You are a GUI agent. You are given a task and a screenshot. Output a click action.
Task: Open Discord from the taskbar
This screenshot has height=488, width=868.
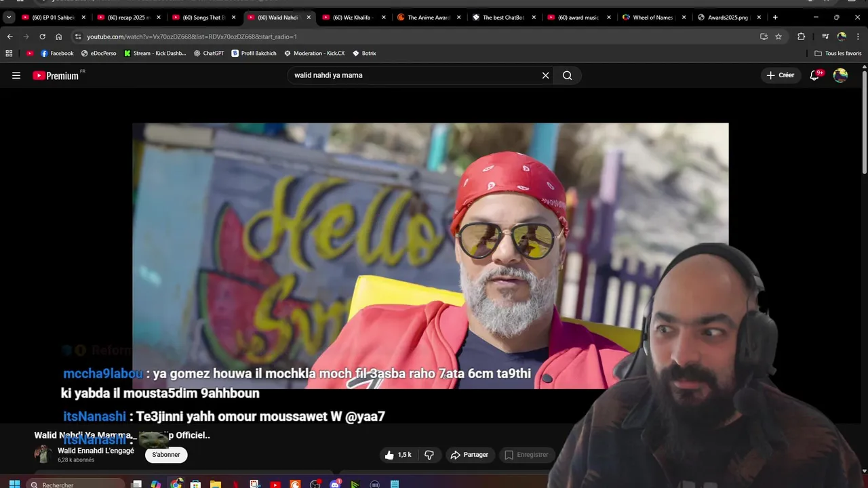[x=335, y=484]
